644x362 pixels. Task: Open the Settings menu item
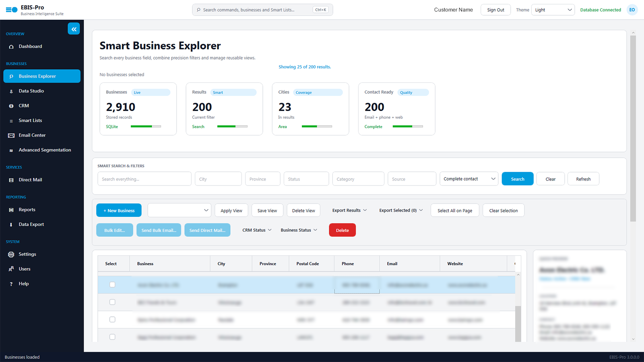pos(42,254)
